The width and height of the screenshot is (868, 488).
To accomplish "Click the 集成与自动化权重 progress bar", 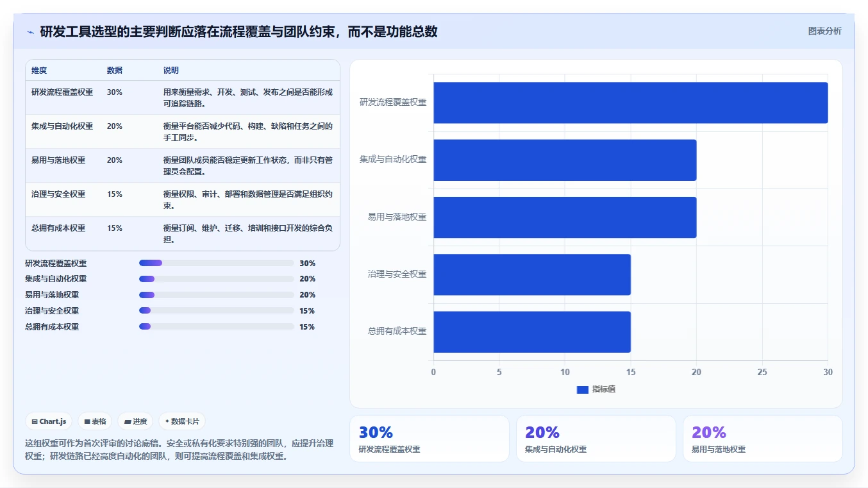I will [216, 279].
